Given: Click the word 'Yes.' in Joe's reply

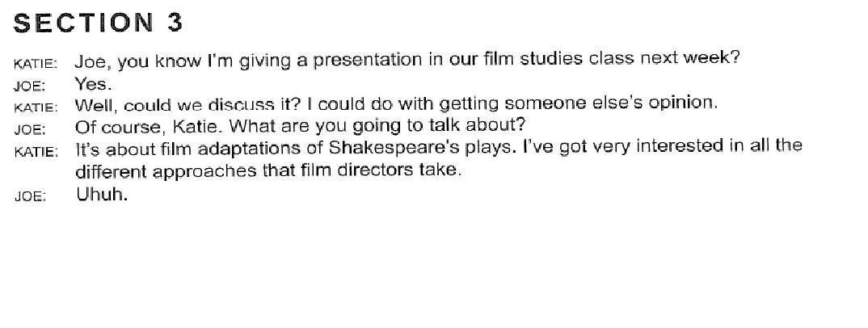Looking at the screenshot, I should 94,84.
